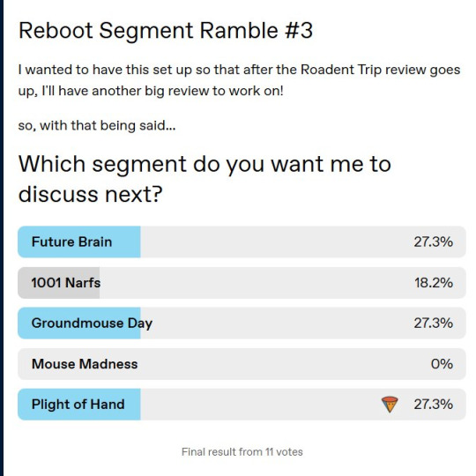Choose the 1001 Narfs poll option label
The height and width of the screenshot is (476, 476).
pyautogui.click(x=65, y=283)
